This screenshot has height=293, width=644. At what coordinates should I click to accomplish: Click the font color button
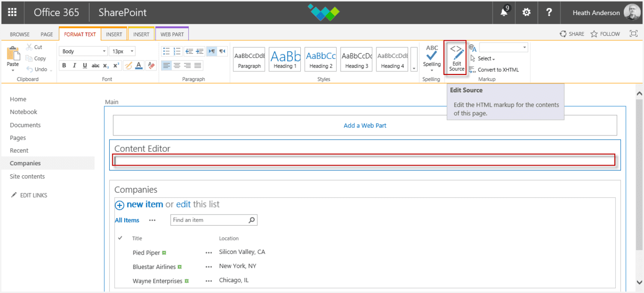139,65
